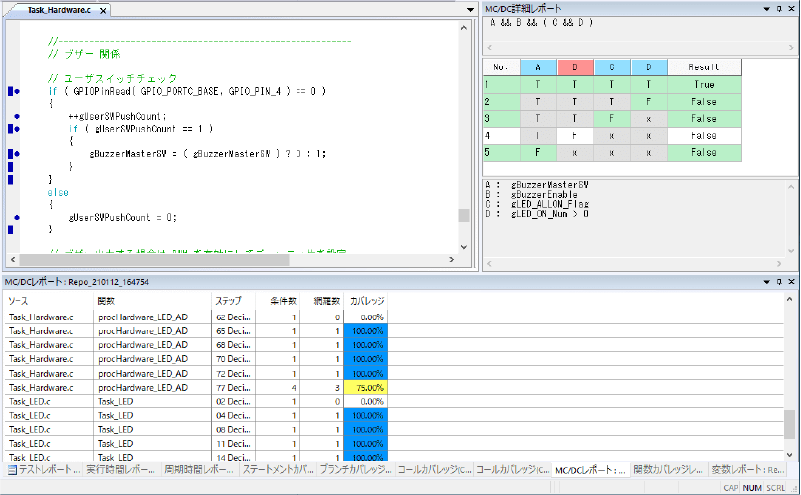801x495 pixels.
Task: Click gutter marker beside ++gUserSWPushCount line
Action: point(18,116)
